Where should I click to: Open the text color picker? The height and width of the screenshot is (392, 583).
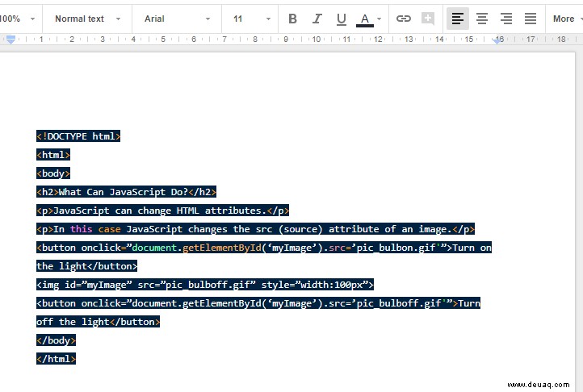tap(365, 19)
